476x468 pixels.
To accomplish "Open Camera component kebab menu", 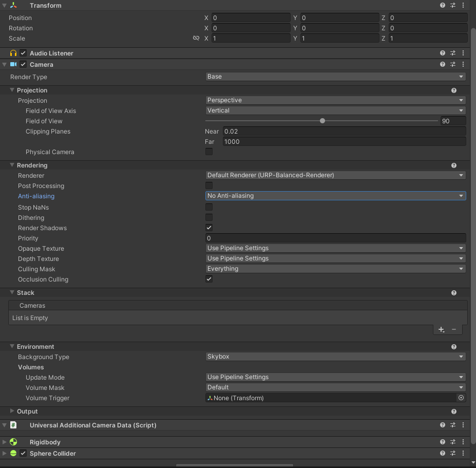I will click(x=463, y=64).
